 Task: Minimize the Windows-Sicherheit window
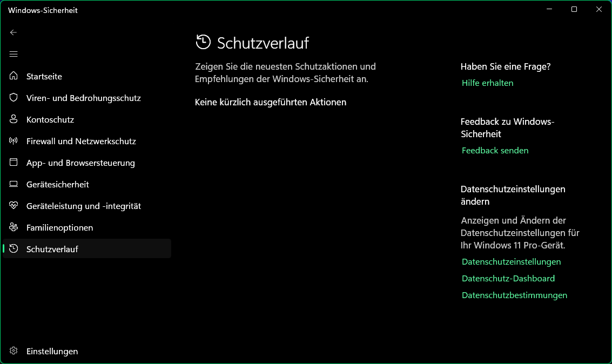tap(549, 9)
